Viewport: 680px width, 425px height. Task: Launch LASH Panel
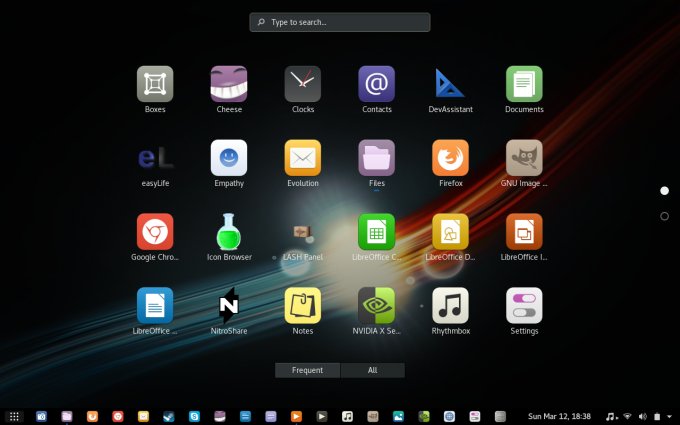pos(303,234)
